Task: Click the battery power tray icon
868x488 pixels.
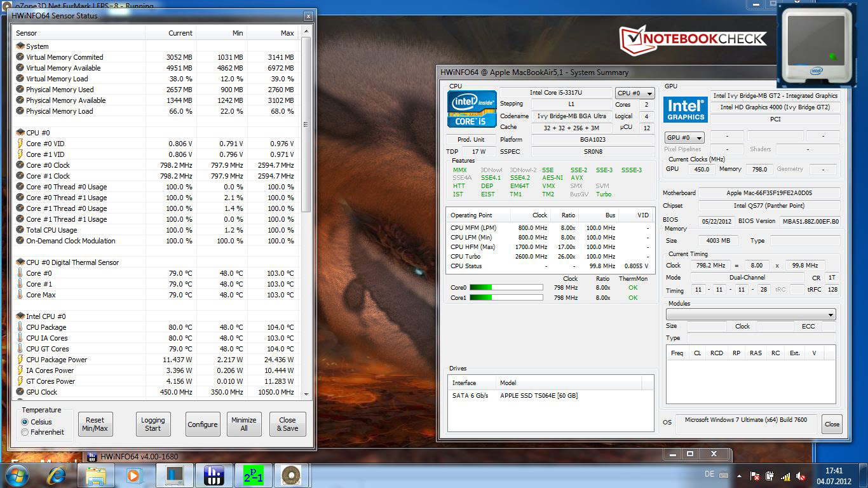Action: [770, 476]
